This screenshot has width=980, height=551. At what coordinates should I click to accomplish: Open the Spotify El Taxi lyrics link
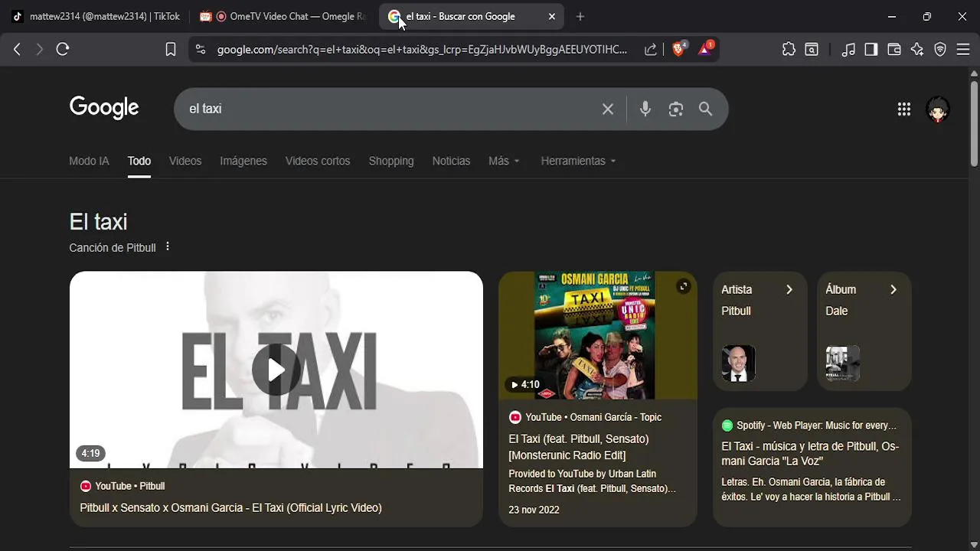[x=810, y=454]
